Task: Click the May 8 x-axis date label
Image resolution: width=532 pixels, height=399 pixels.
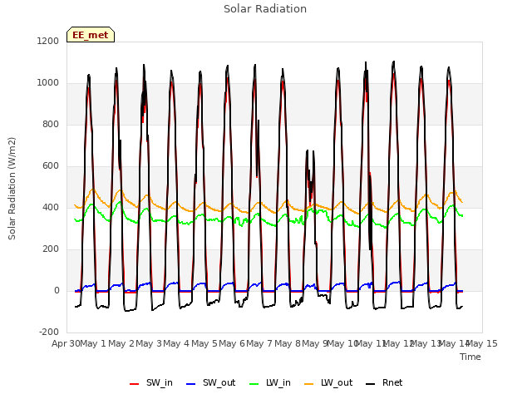Action: coord(288,343)
